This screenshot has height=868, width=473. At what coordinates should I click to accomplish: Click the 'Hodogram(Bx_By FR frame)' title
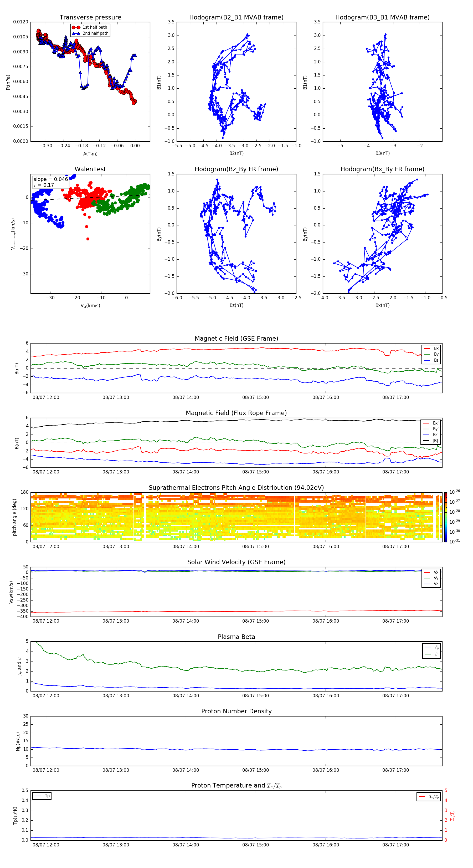click(x=382, y=169)
